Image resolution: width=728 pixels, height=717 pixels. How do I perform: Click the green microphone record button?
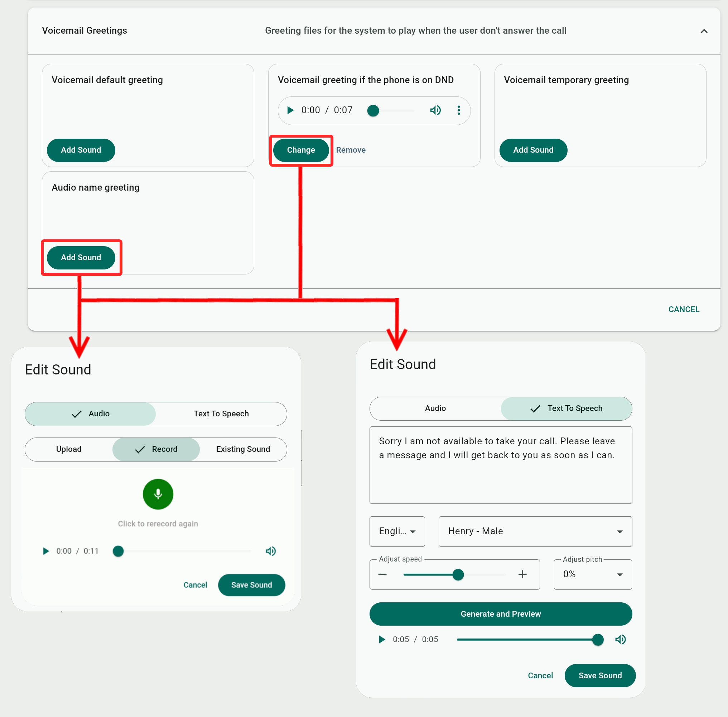point(158,494)
